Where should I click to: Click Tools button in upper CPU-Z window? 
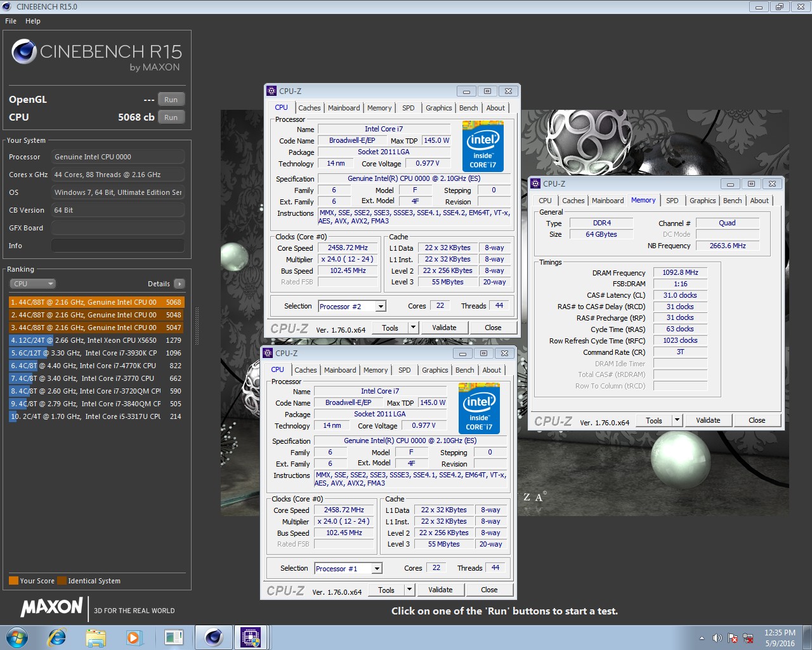point(390,328)
